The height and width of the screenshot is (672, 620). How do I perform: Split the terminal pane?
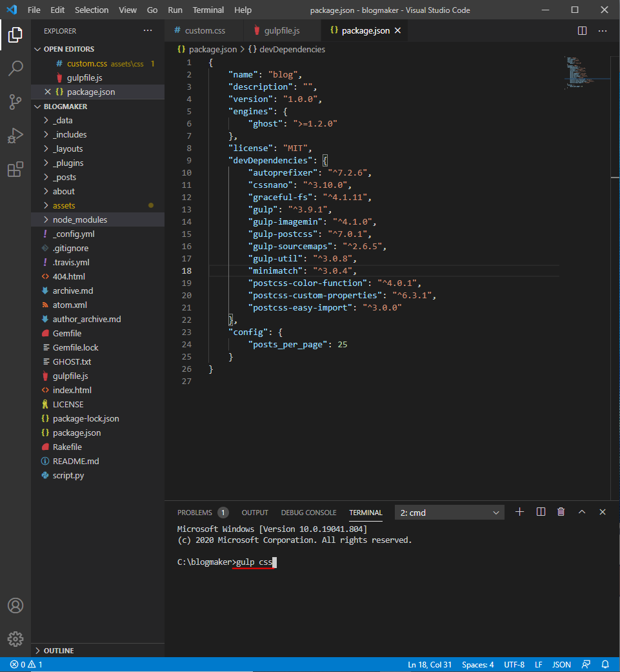point(541,512)
